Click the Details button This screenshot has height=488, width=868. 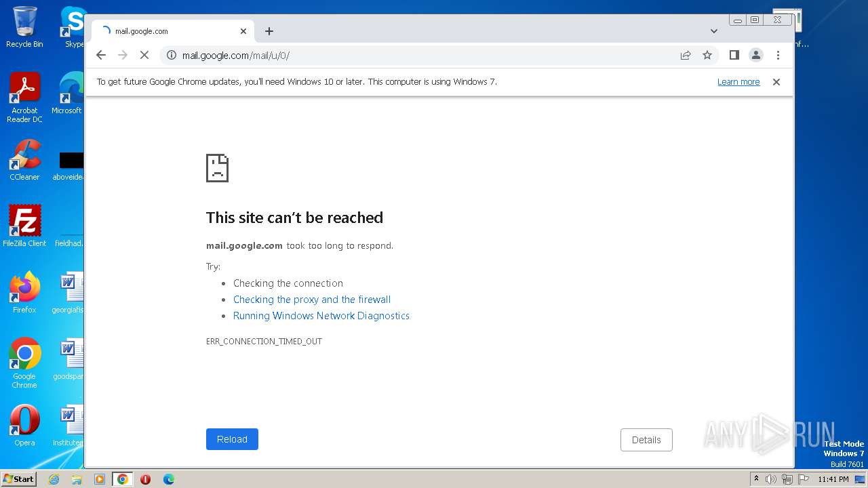coord(646,440)
